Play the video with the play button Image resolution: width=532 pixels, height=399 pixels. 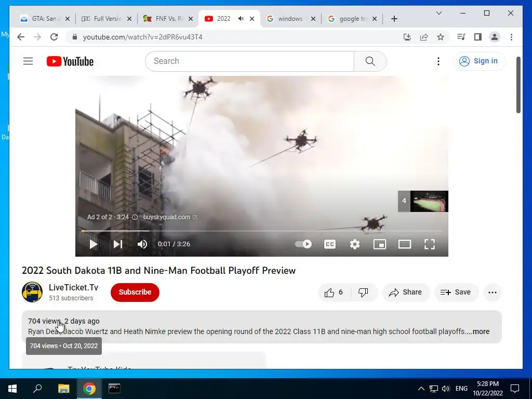(93, 244)
